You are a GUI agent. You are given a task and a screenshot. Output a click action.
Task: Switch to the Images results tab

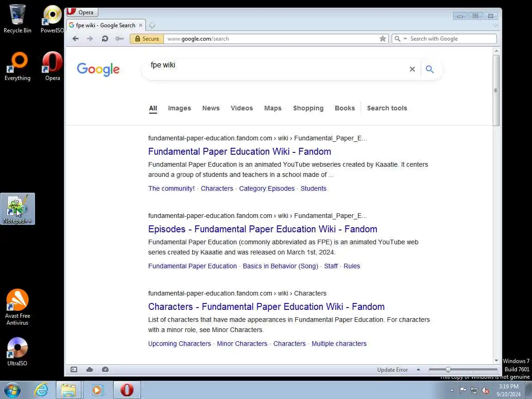click(x=180, y=108)
